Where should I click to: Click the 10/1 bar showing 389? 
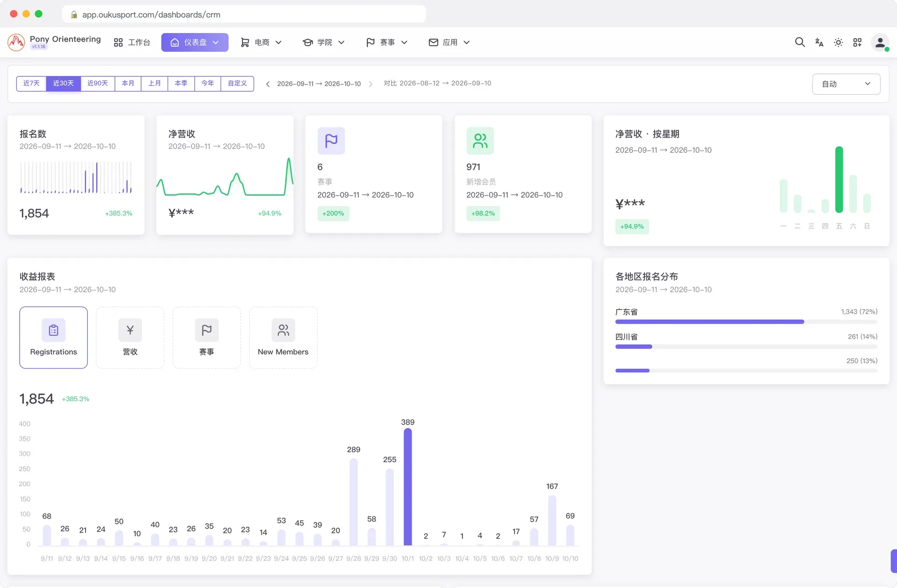coord(408,487)
